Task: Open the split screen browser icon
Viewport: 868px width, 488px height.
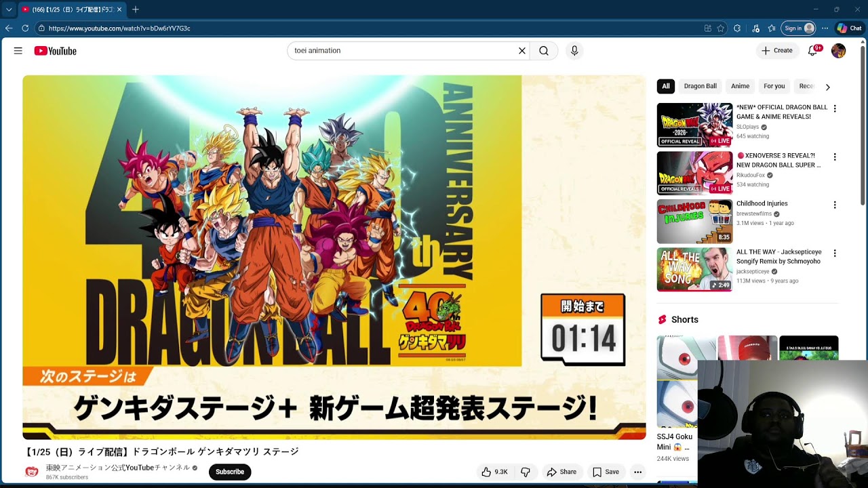Action: coord(708,28)
